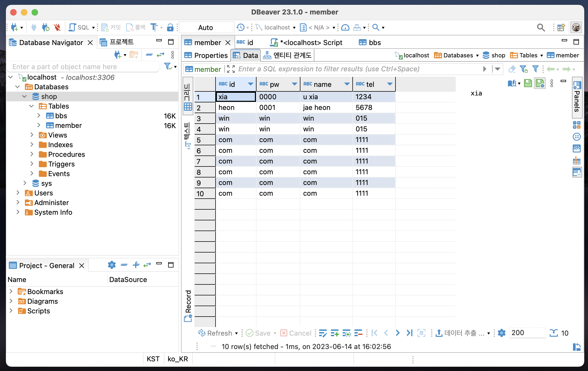Open the dashboard gauge icon
The image size is (588, 371).
tap(345, 27)
